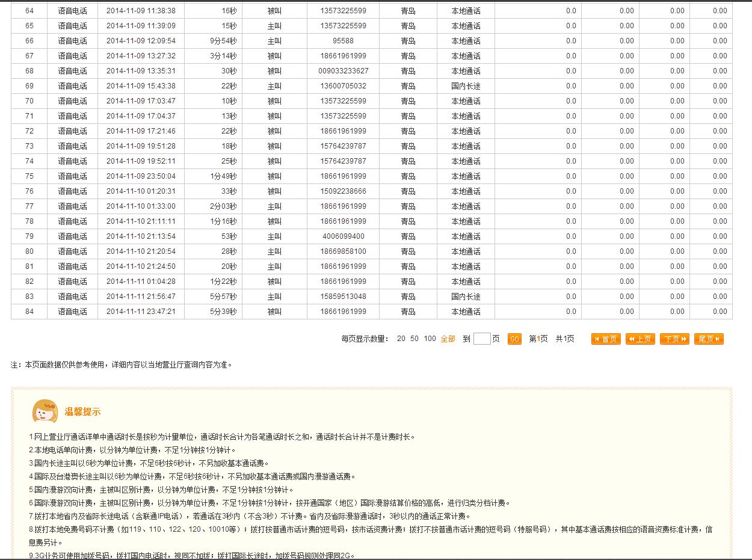Select tip 2 about 本地电话单向计费
The width and height of the screenshot is (752, 560).
click(132, 450)
